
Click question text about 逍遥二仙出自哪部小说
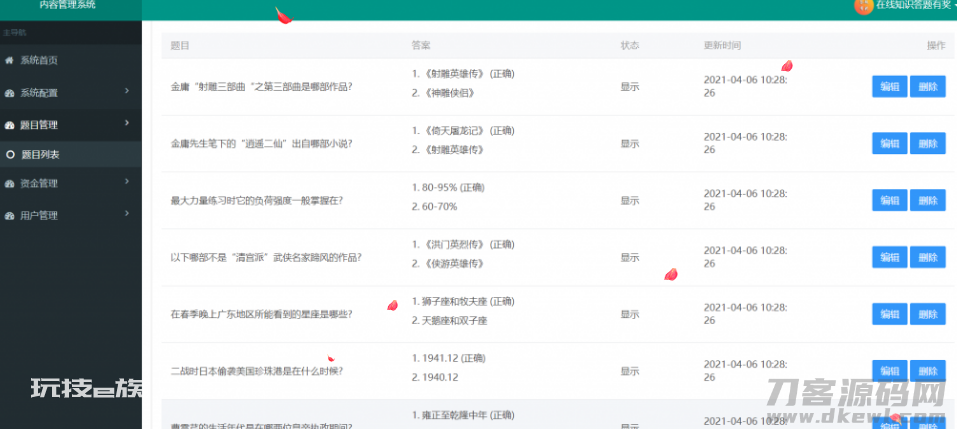click(262, 143)
